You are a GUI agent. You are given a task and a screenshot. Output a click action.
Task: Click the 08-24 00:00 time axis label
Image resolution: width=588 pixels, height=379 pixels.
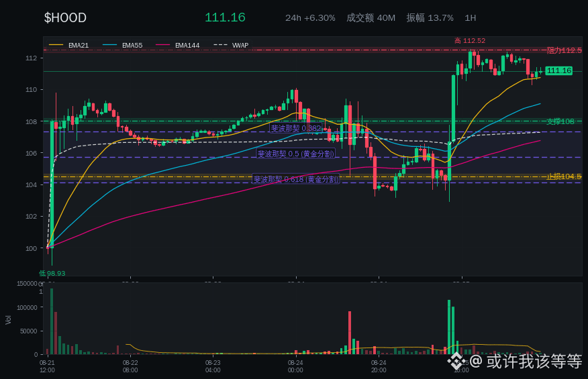tap(295, 366)
